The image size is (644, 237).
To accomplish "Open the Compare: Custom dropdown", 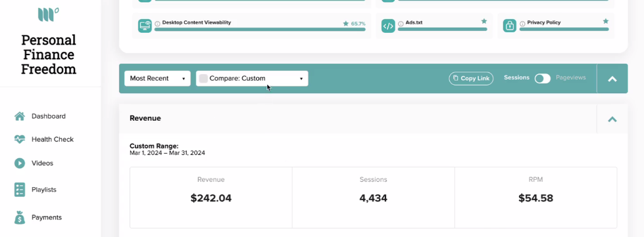I will pyautogui.click(x=252, y=78).
